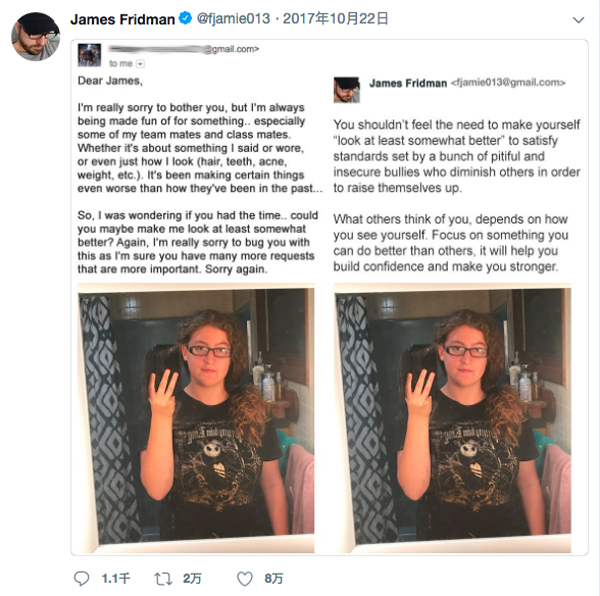Open James Fridman's profile avatar
Screen dimensions: 600x596
coord(35,36)
